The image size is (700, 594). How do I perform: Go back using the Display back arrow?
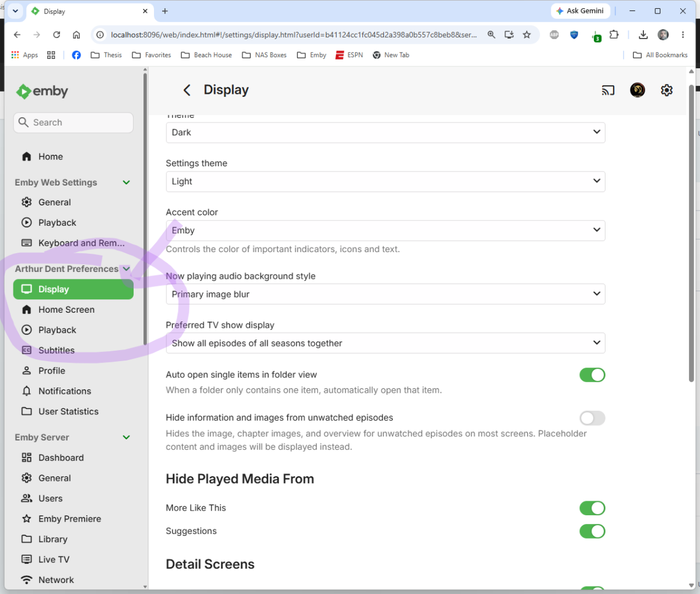(x=187, y=90)
